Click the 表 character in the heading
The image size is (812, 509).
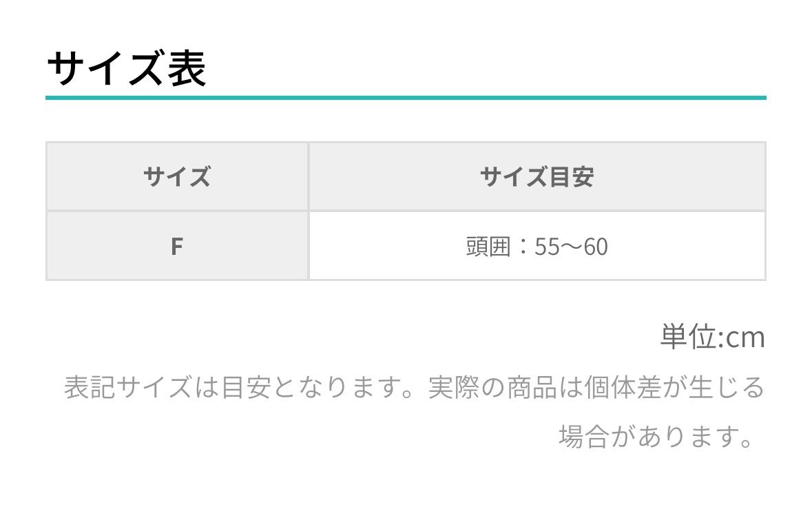click(186, 69)
